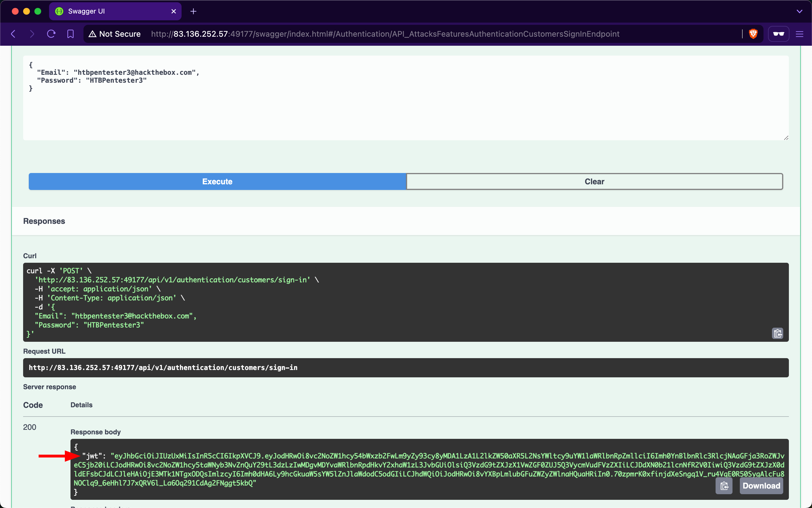Click the 200 response code

pyautogui.click(x=30, y=427)
